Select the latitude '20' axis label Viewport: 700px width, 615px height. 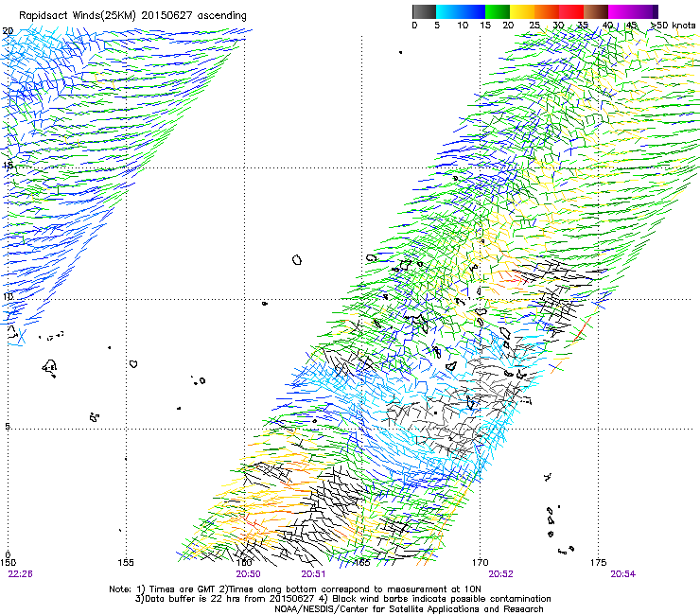8,31
